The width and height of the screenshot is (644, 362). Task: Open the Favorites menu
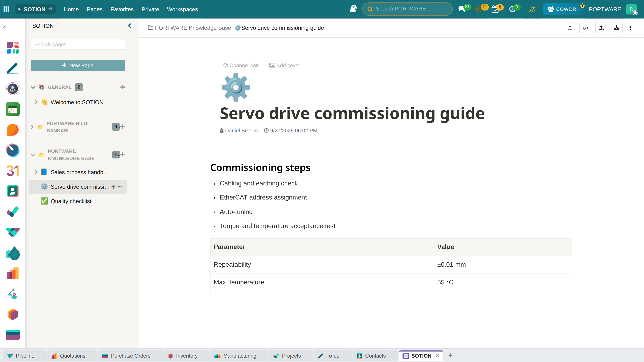(122, 9)
